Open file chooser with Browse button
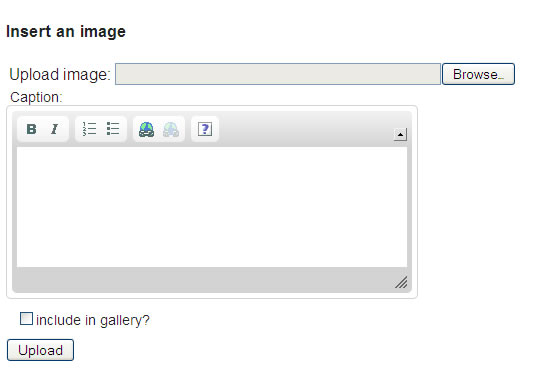The image size is (544, 388). click(478, 74)
